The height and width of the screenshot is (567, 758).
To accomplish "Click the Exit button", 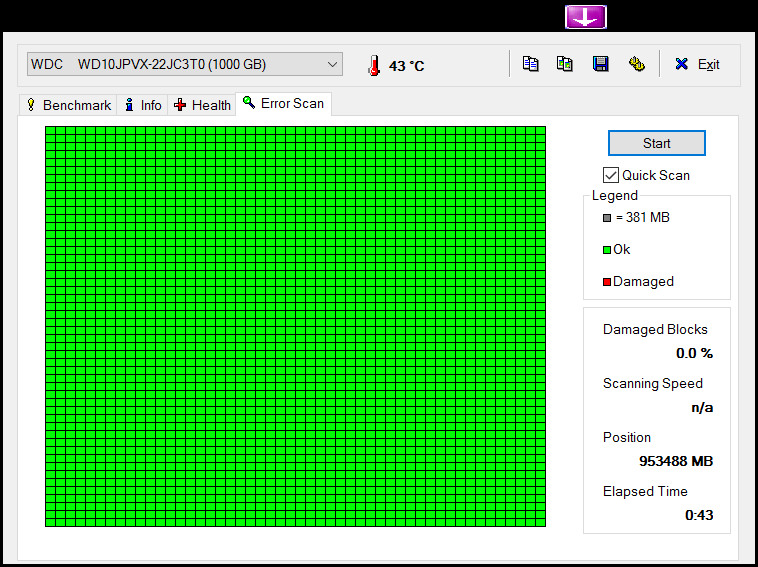I will [697, 64].
